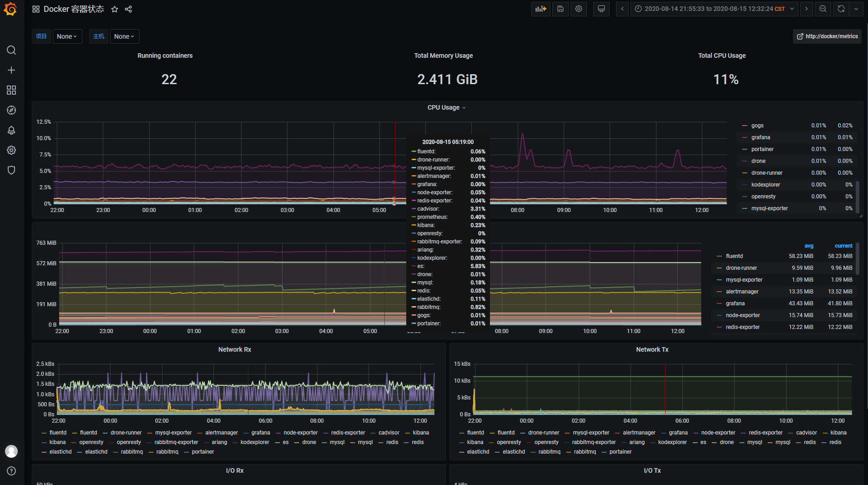Open the http://docker/metrics link
Viewport: 868px width, 485px height.
827,36
